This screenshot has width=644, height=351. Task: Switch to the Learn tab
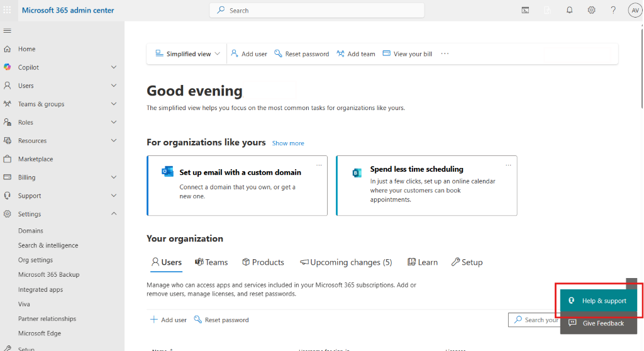422,262
